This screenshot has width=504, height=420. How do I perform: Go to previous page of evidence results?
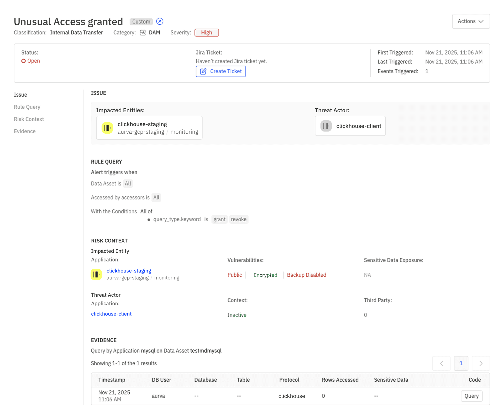point(441,363)
